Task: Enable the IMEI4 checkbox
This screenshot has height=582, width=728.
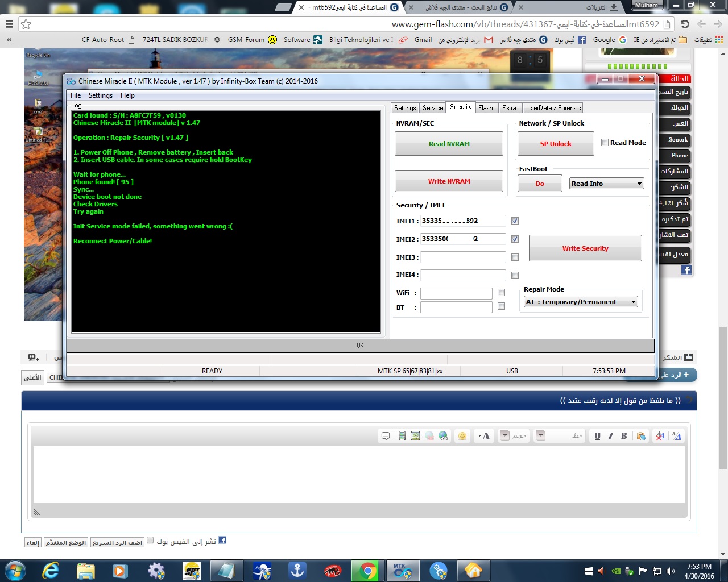Action: point(515,276)
